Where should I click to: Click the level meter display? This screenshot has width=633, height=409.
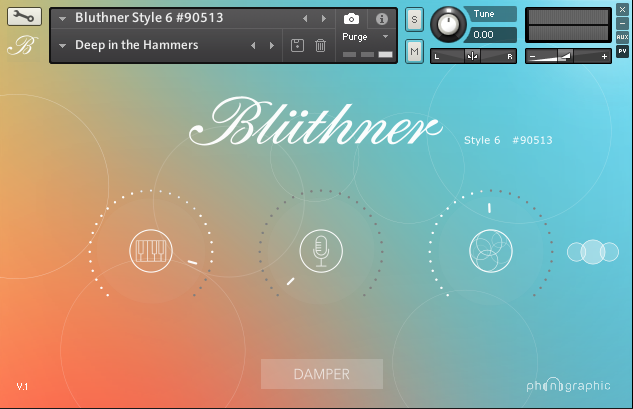click(568, 25)
